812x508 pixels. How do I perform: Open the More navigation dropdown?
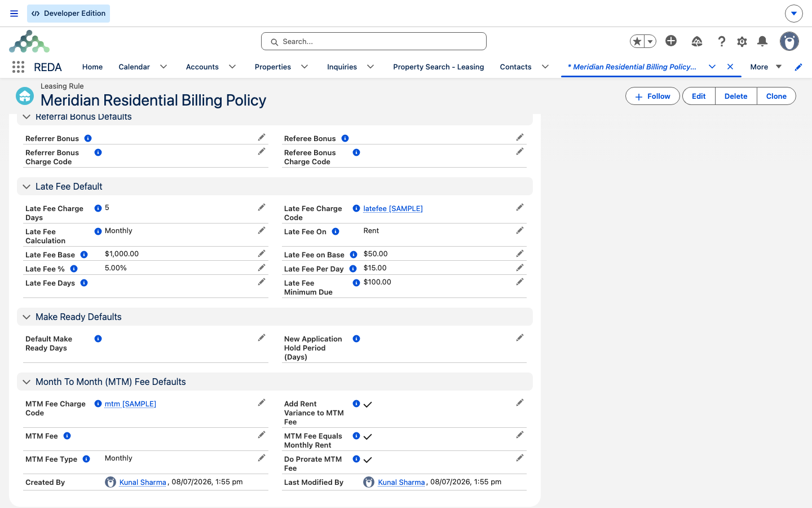pyautogui.click(x=766, y=67)
